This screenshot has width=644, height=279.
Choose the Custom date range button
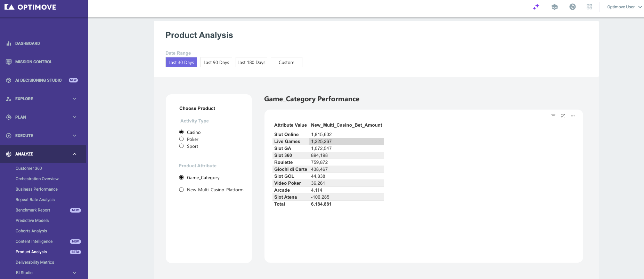286,62
